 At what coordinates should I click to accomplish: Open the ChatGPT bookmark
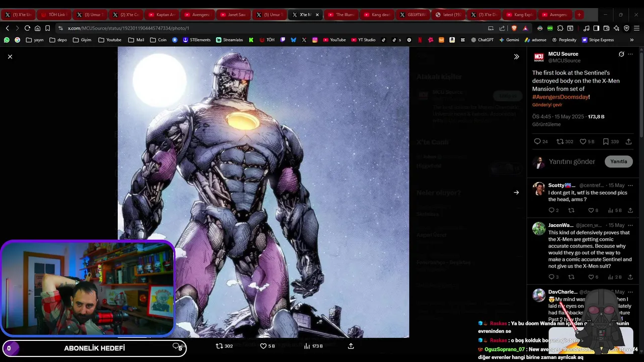click(x=482, y=40)
